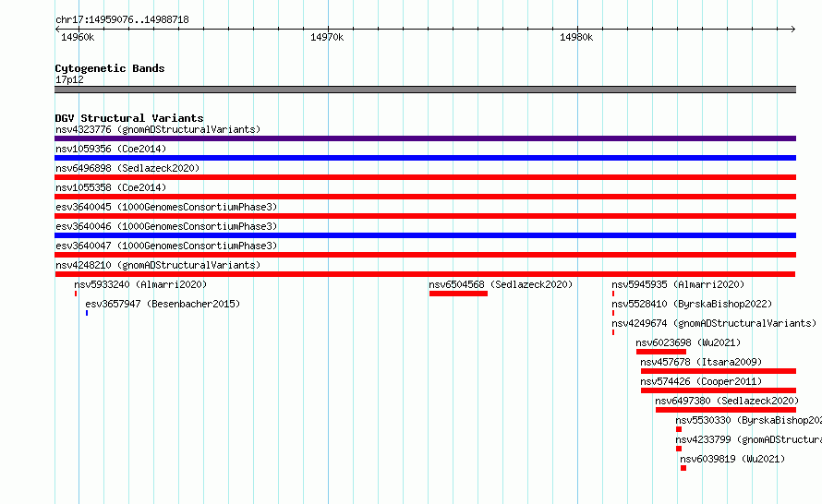822x504 pixels.
Task: Click the 14980k ruler tick label
Action: point(576,37)
